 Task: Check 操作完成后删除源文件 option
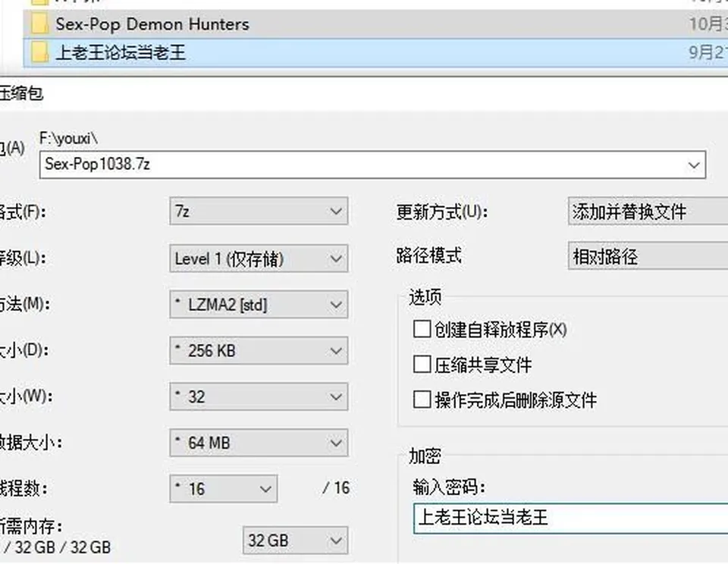(422, 399)
